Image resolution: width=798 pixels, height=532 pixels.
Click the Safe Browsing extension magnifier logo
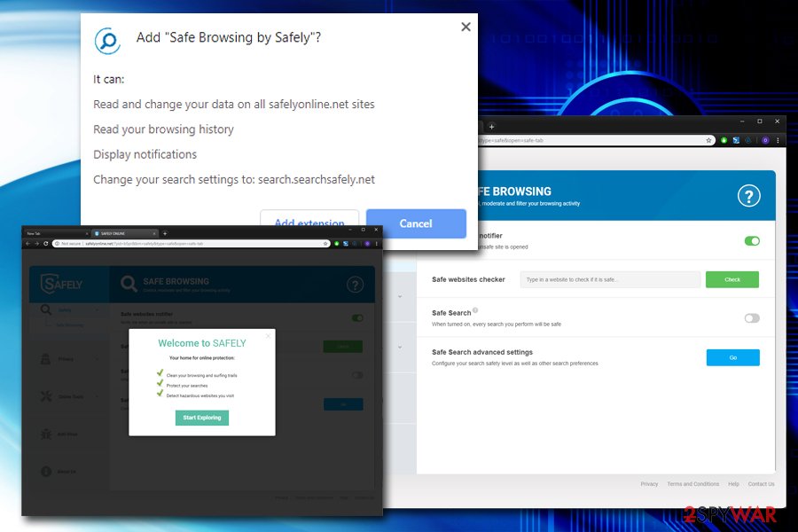[107, 40]
